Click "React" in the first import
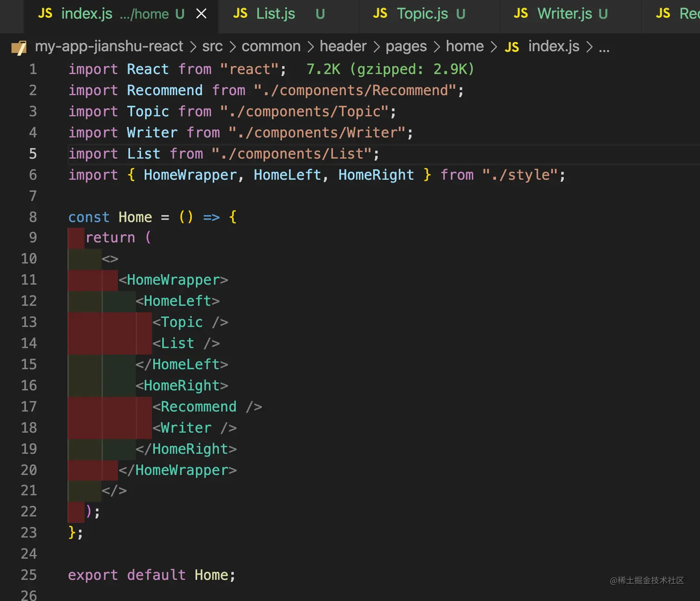The image size is (700, 601). click(148, 69)
